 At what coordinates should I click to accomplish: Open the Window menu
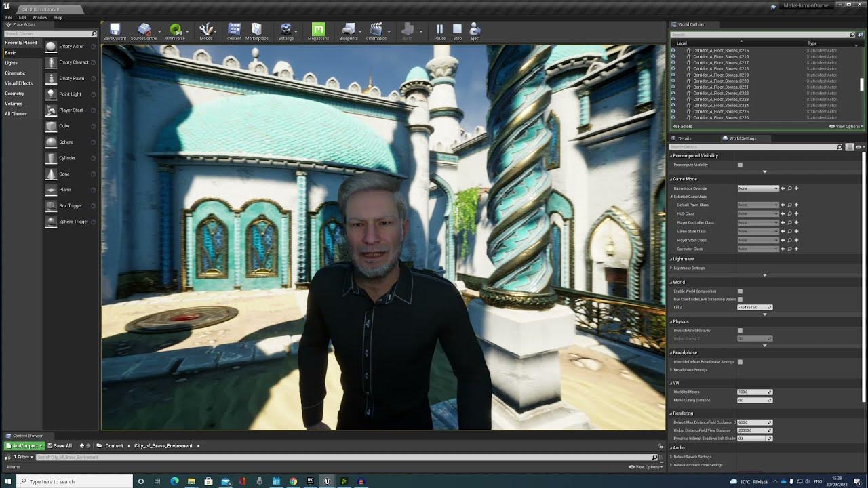[x=40, y=17]
